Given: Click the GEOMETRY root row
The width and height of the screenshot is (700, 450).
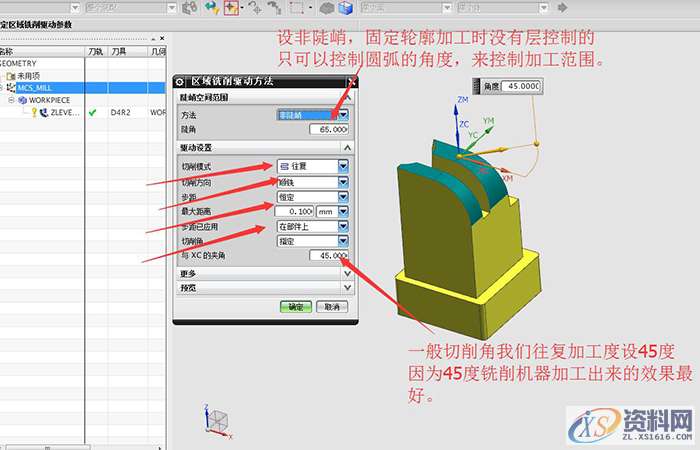Looking at the screenshot, I should (18, 64).
